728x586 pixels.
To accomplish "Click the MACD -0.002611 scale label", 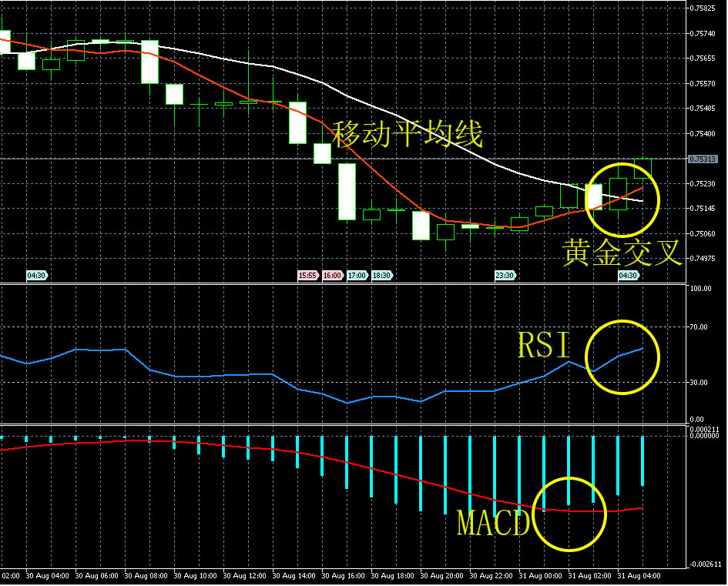I will point(706,564).
